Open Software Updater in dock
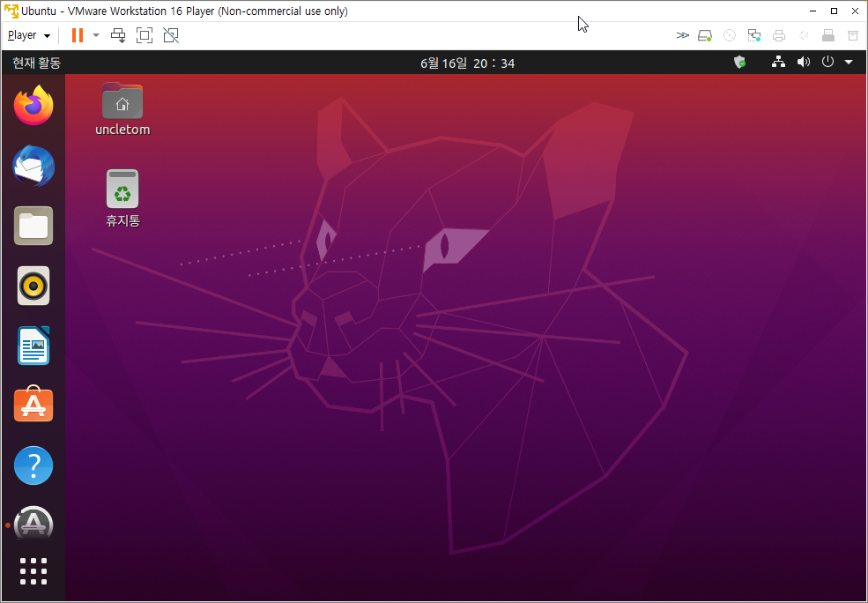 coord(33,523)
